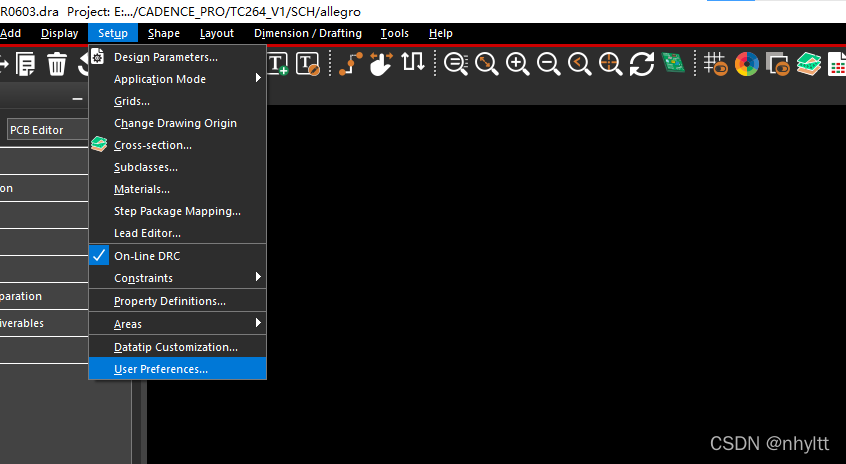Expand the Constraints submenu

pos(143,278)
